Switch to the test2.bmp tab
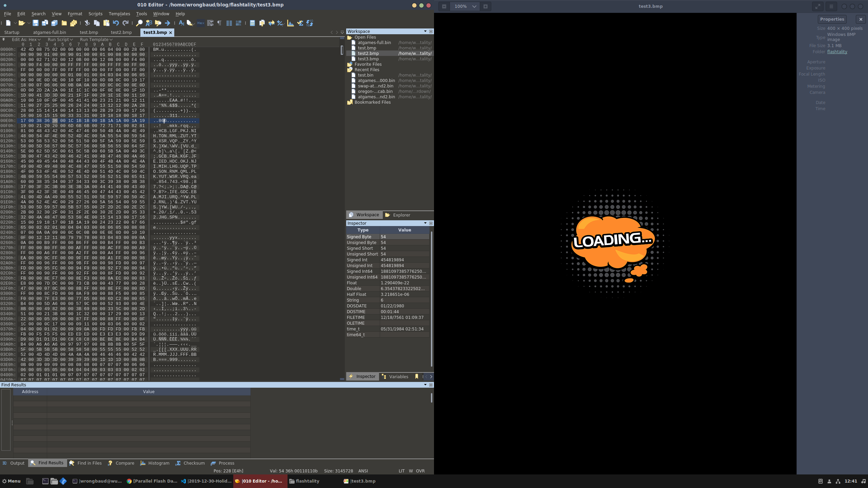Image resolution: width=868 pixels, height=488 pixels. pyautogui.click(x=121, y=33)
